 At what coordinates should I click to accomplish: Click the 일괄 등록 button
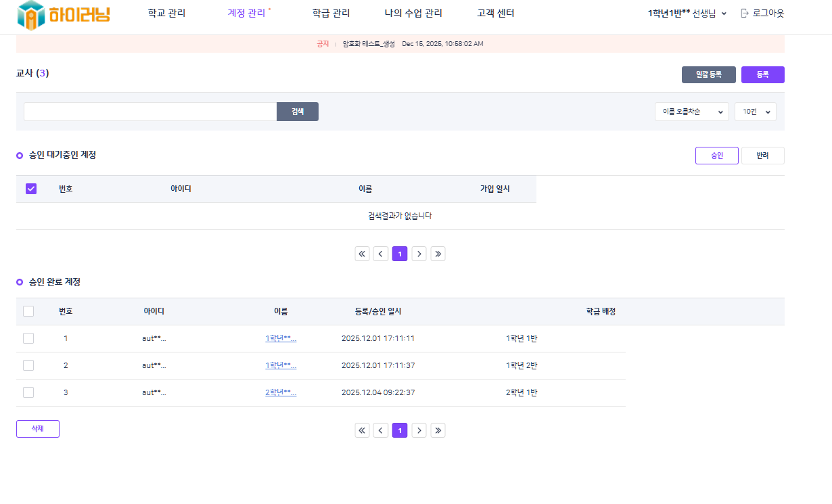[x=708, y=74]
